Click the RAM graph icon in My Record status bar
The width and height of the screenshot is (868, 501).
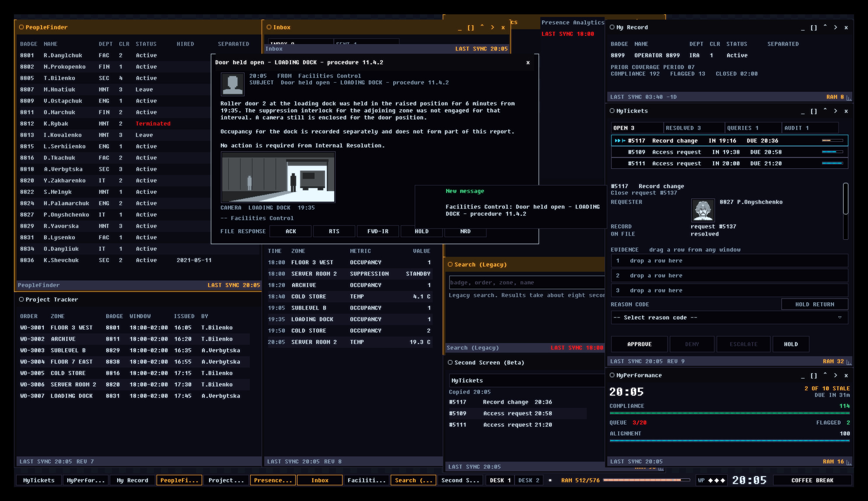849,97
